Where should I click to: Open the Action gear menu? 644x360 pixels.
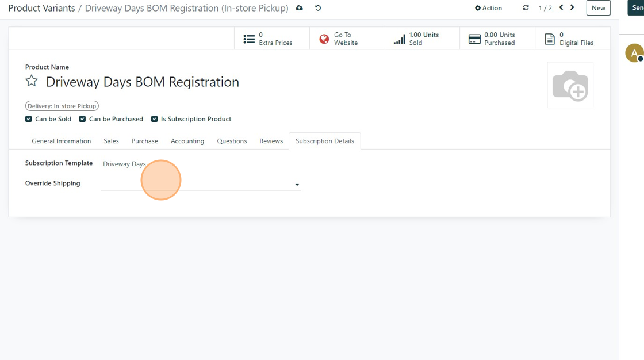488,8
